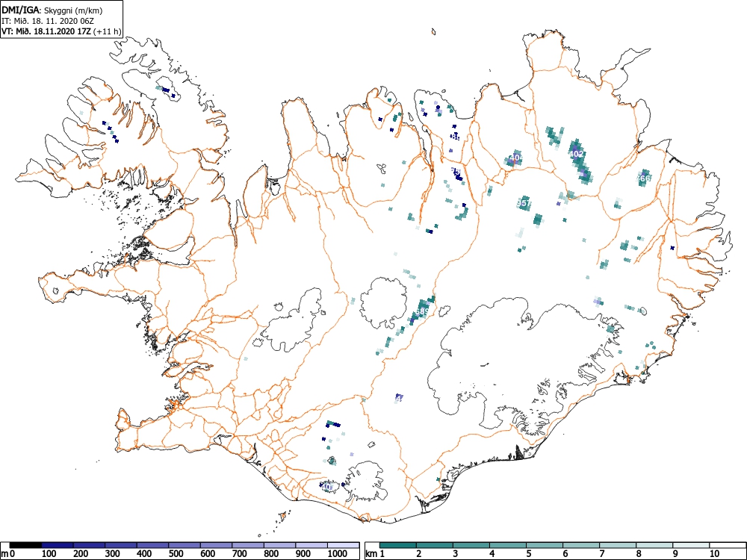Click the '5' kilometre legend label
The height and width of the screenshot is (560, 747).
tap(529, 554)
